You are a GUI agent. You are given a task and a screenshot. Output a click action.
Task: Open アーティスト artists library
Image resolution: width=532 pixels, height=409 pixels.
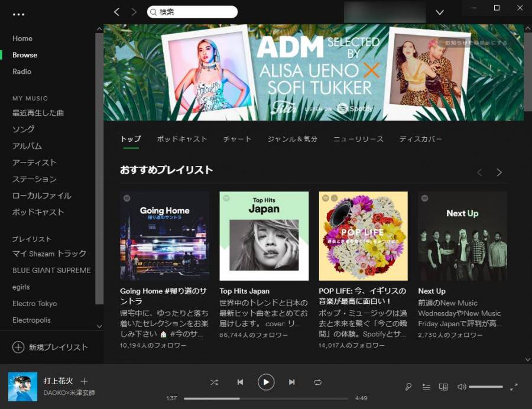(34, 163)
